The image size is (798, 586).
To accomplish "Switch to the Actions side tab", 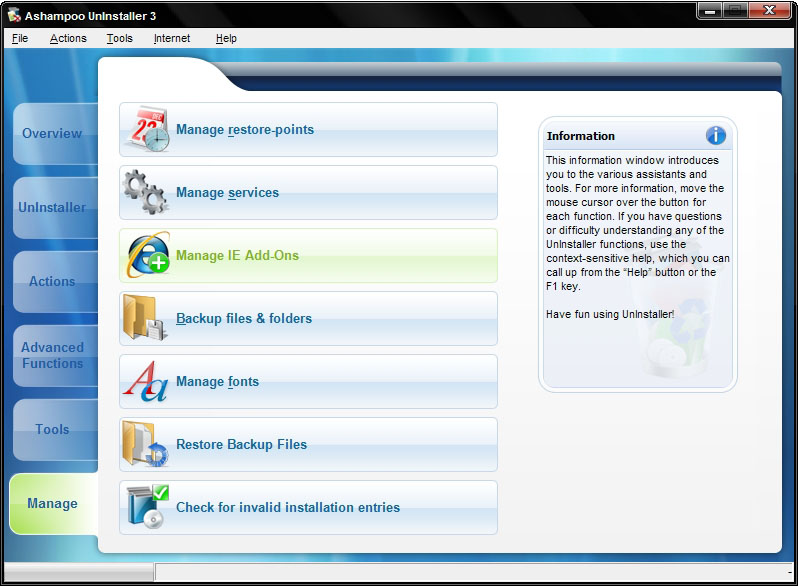I will (x=55, y=281).
